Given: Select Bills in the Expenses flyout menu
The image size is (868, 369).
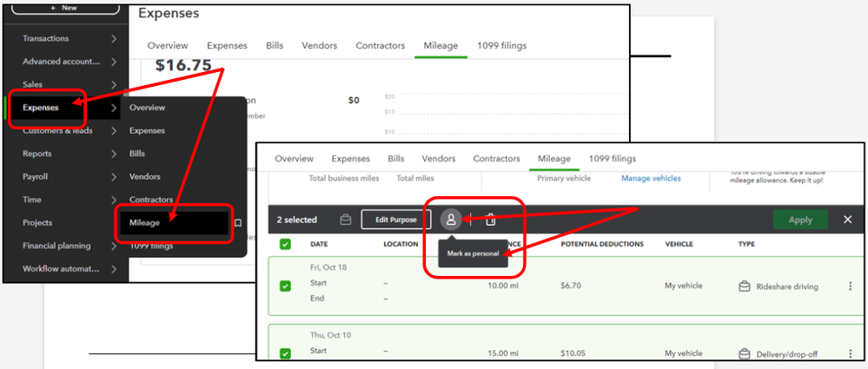Looking at the screenshot, I should (136, 153).
